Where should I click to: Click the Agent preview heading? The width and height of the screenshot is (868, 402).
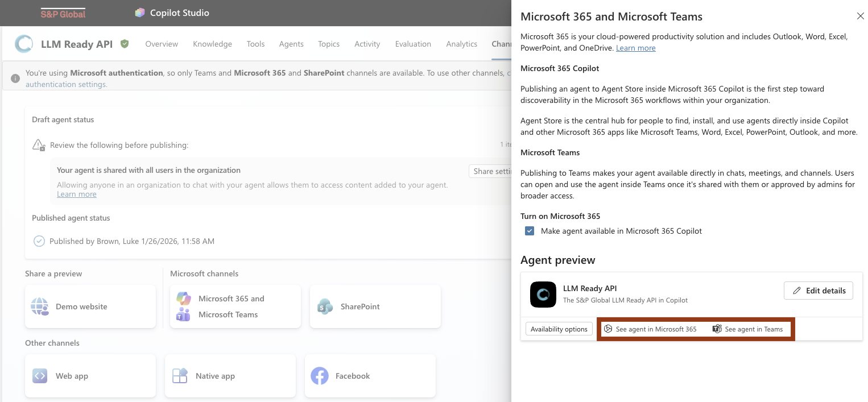(x=558, y=260)
